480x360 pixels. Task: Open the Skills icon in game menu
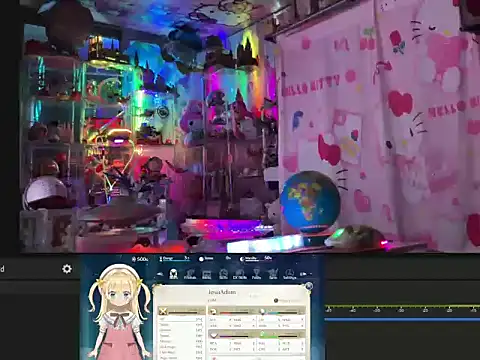click(223, 274)
